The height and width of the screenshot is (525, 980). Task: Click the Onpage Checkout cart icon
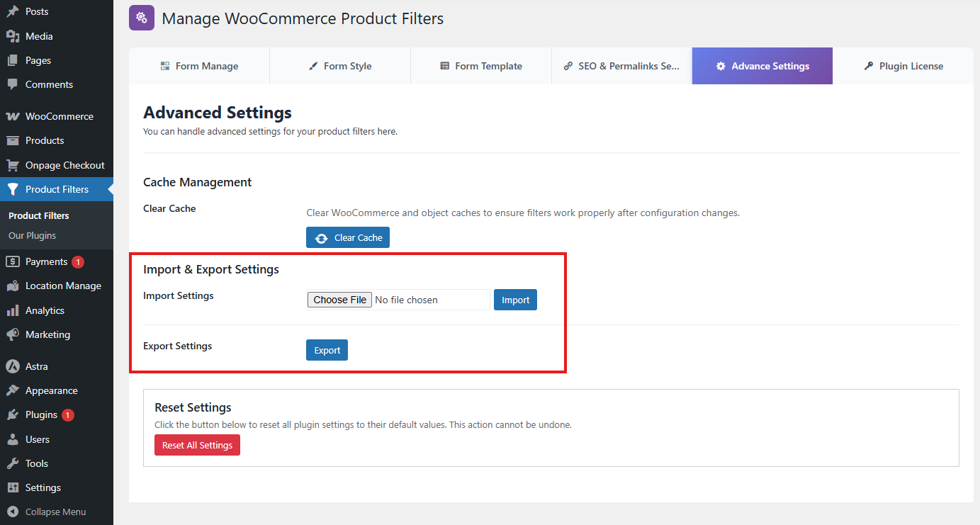point(12,165)
